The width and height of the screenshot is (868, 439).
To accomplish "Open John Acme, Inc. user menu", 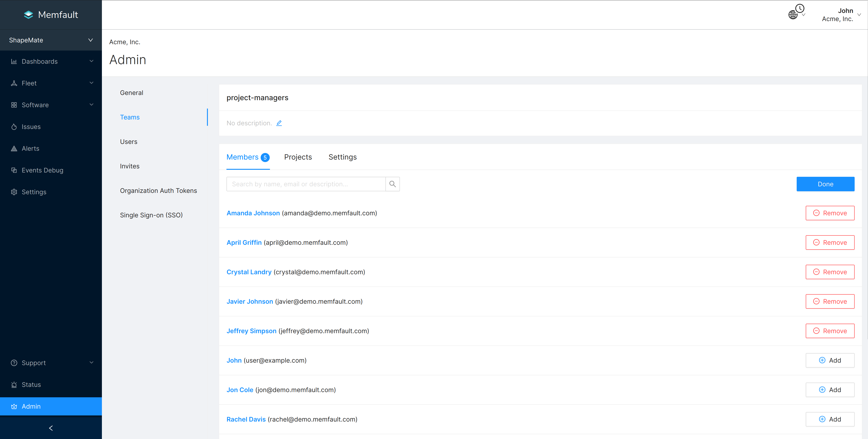I will [x=841, y=15].
